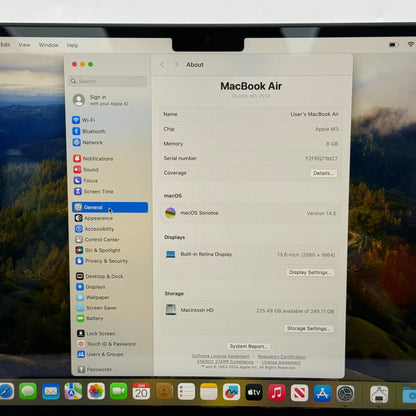Launch Mail from the Dock

click(x=51, y=391)
